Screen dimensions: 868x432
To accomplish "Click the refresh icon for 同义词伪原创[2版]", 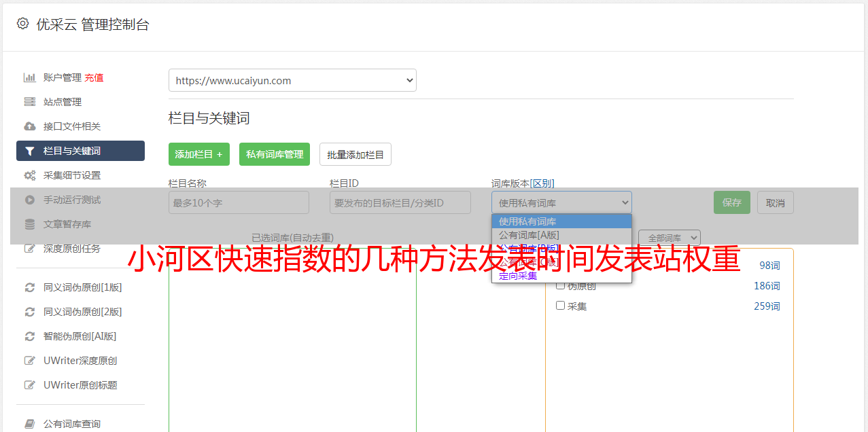I will pyautogui.click(x=29, y=312).
